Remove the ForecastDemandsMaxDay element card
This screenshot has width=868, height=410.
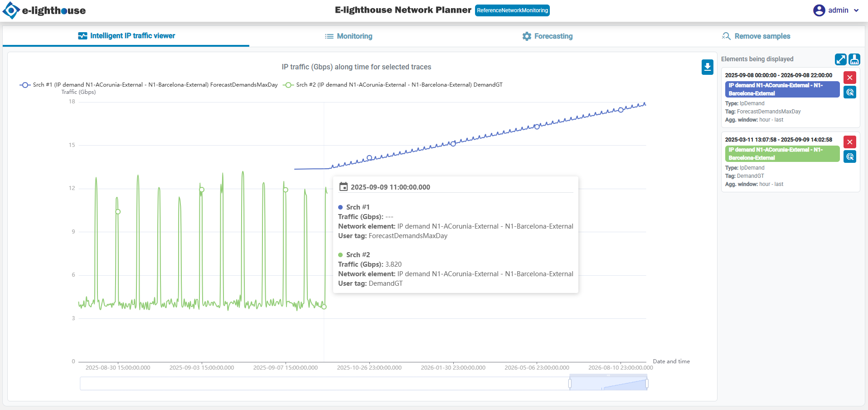coord(850,78)
